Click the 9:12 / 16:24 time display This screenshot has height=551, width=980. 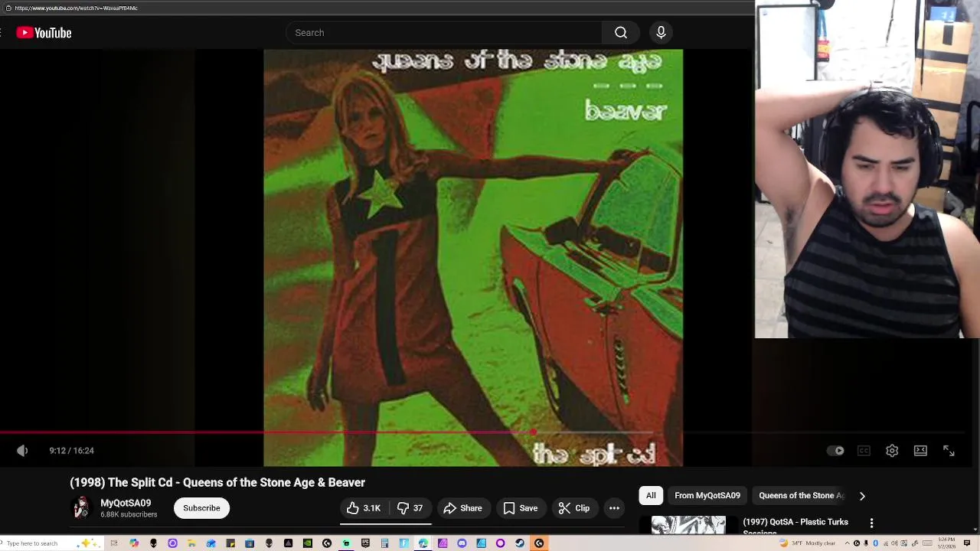point(71,451)
